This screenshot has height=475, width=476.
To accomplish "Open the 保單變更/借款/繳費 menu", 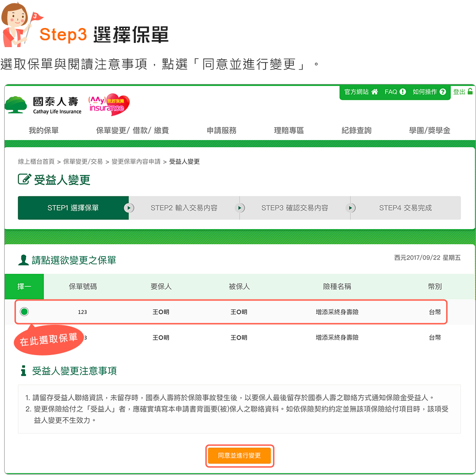I will click(x=133, y=131).
